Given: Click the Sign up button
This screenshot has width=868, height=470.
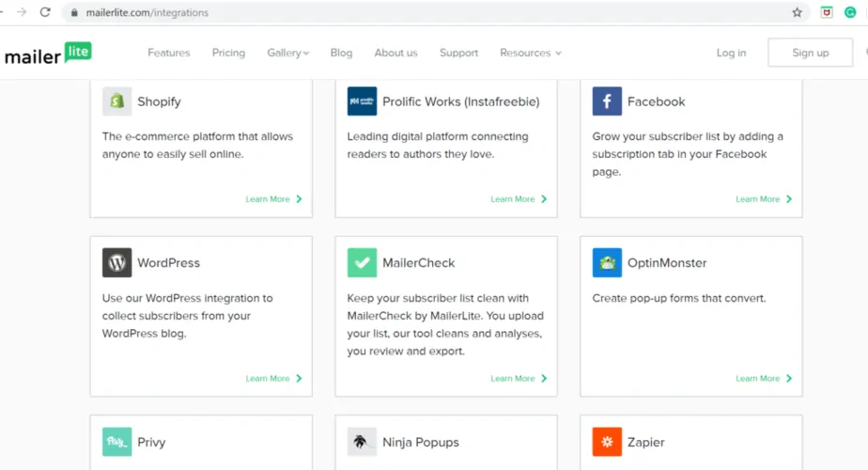Looking at the screenshot, I should point(811,53).
